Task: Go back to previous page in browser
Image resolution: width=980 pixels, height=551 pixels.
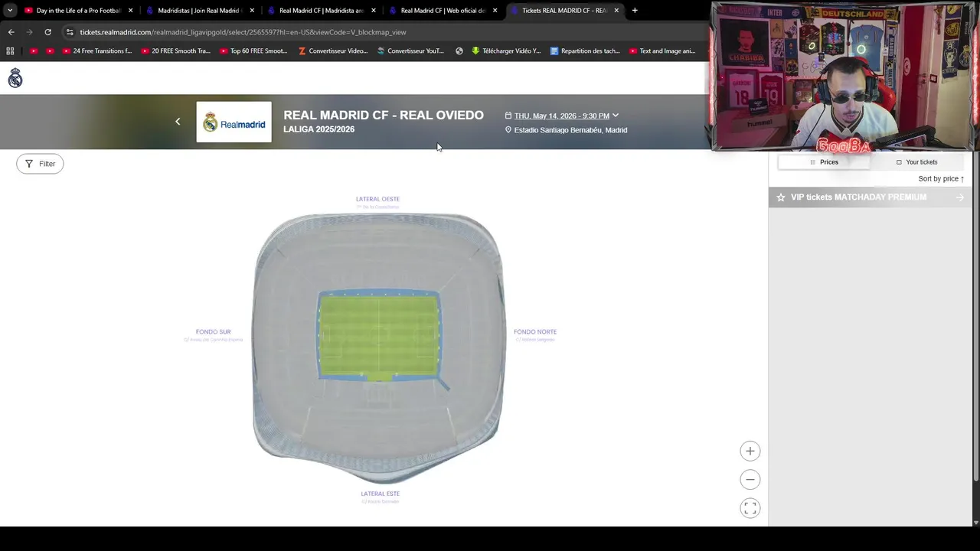Action: click(11, 32)
